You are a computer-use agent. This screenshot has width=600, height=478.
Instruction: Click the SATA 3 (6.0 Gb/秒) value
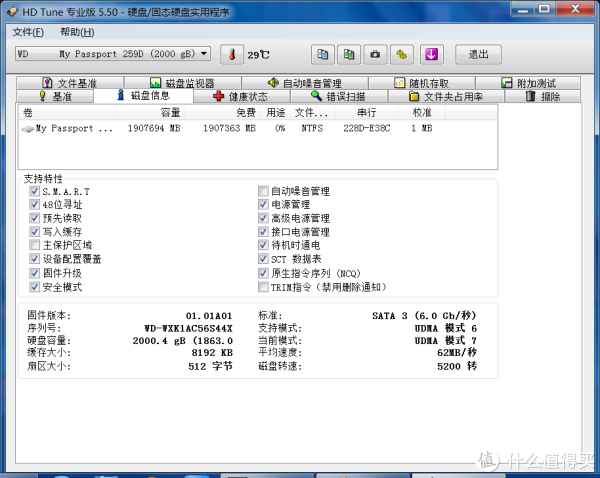coord(424,316)
